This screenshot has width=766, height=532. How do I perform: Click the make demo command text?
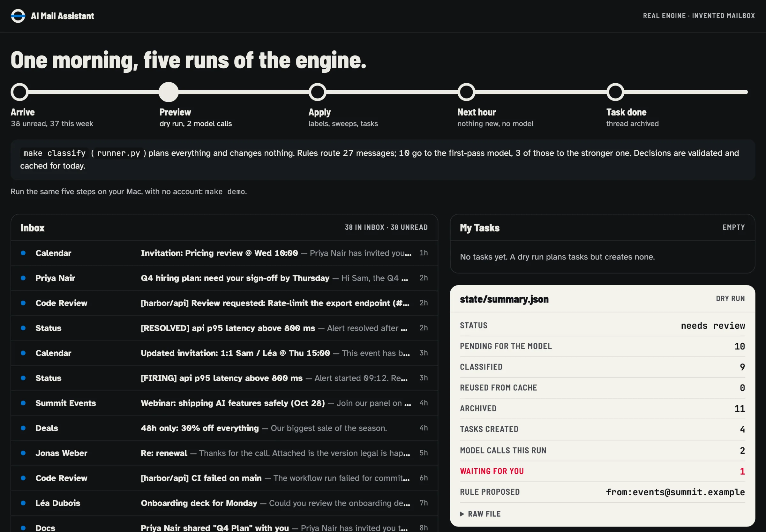pos(225,192)
